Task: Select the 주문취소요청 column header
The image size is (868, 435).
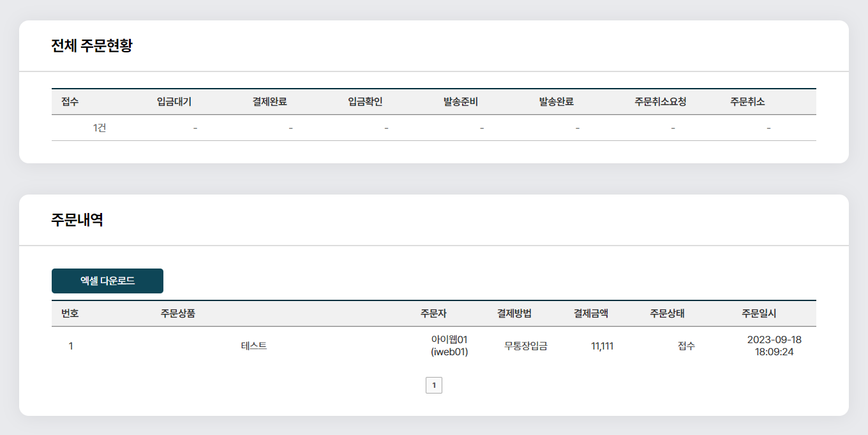Action: coord(661,101)
